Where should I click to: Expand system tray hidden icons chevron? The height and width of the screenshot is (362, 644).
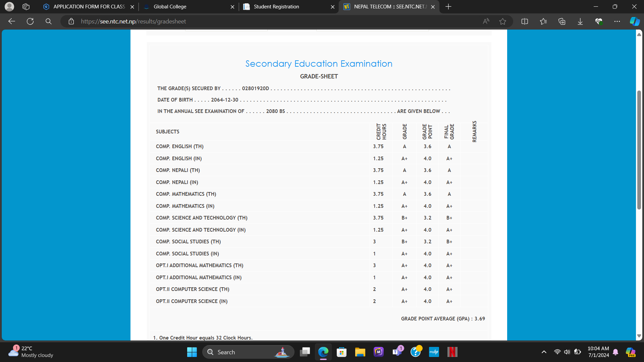(x=544, y=352)
